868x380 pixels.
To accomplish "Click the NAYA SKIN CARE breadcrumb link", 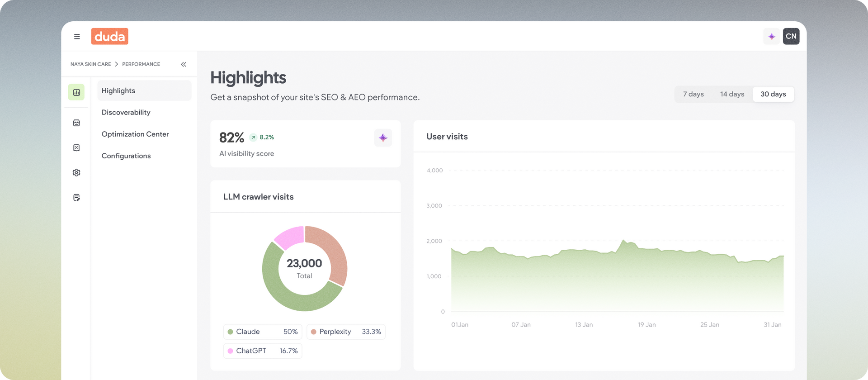I will [90, 64].
